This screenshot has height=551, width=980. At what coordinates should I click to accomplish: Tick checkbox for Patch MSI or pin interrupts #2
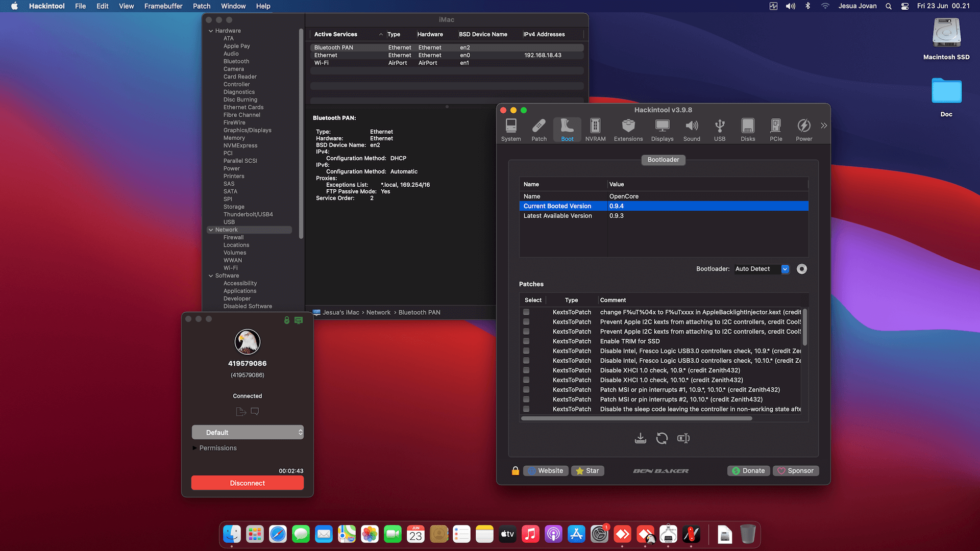pos(526,399)
